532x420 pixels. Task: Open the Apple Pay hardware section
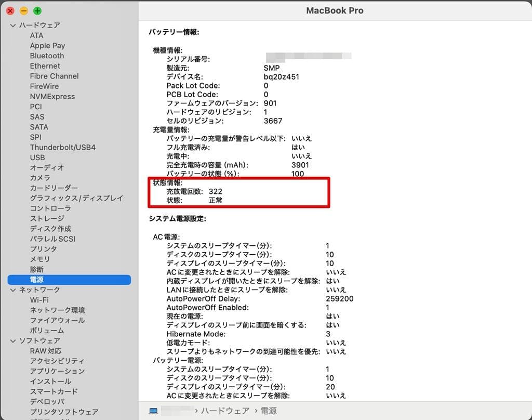(47, 45)
